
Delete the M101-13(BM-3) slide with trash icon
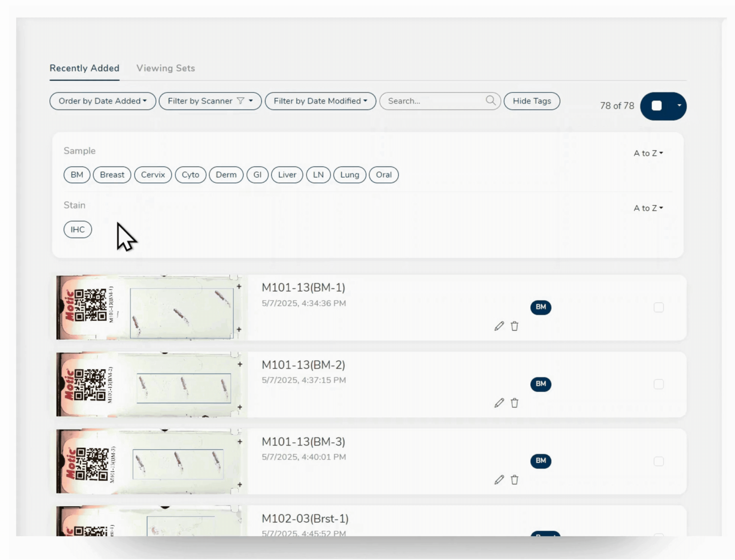(514, 480)
